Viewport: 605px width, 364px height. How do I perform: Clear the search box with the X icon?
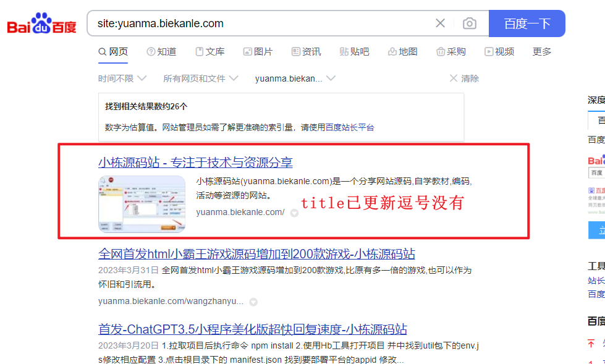click(x=440, y=23)
